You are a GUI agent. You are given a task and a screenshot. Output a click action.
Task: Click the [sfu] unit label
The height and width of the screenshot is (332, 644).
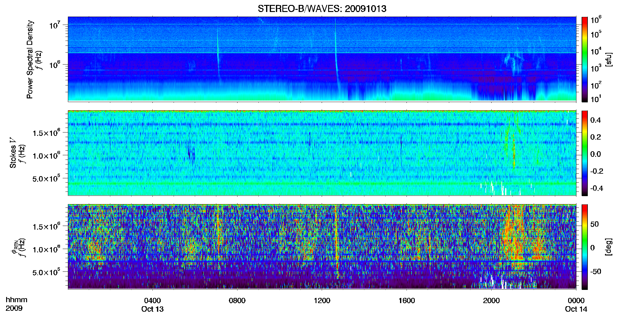point(609,59)
